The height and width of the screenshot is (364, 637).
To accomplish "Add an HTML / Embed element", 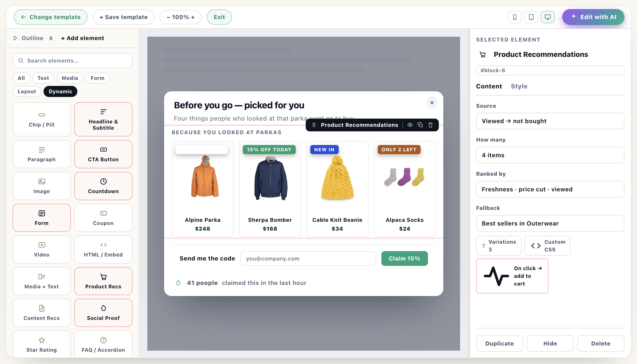I will pyautogui.click(x=103, y=249).
